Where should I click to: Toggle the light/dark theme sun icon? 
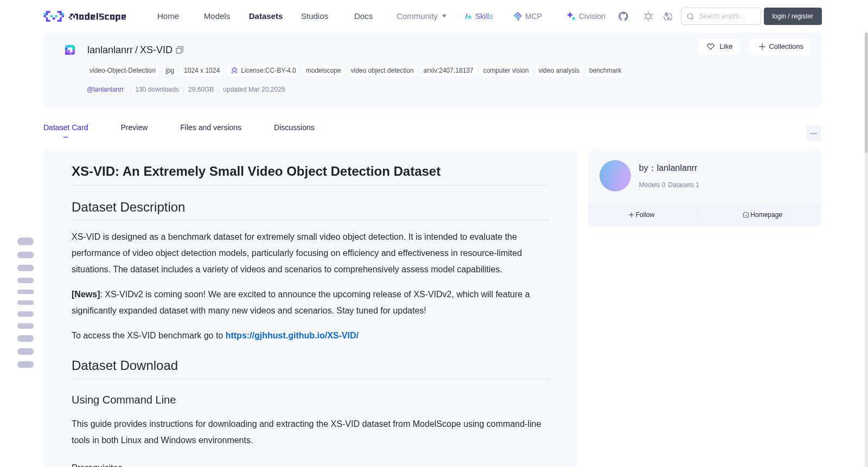coord(648,16)
